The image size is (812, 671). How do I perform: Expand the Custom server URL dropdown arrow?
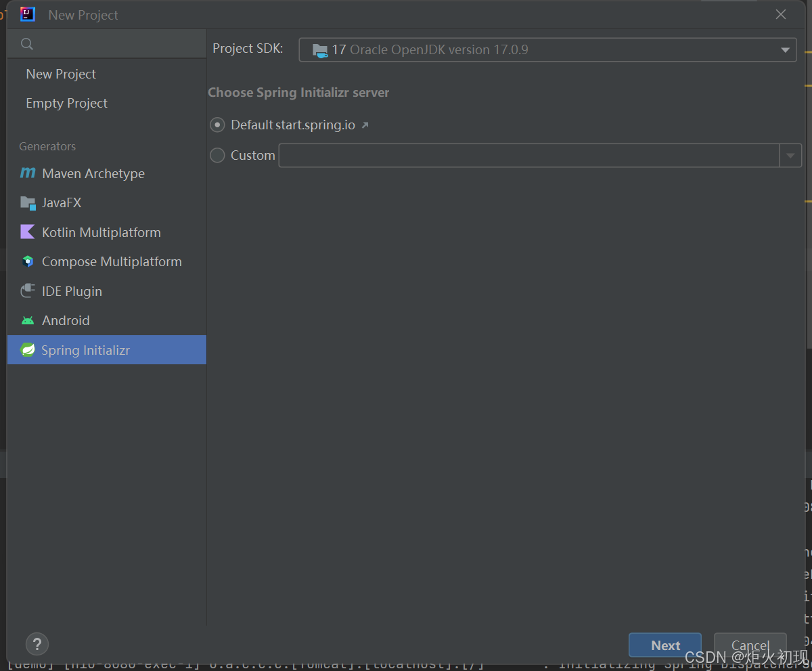point(790,156)
